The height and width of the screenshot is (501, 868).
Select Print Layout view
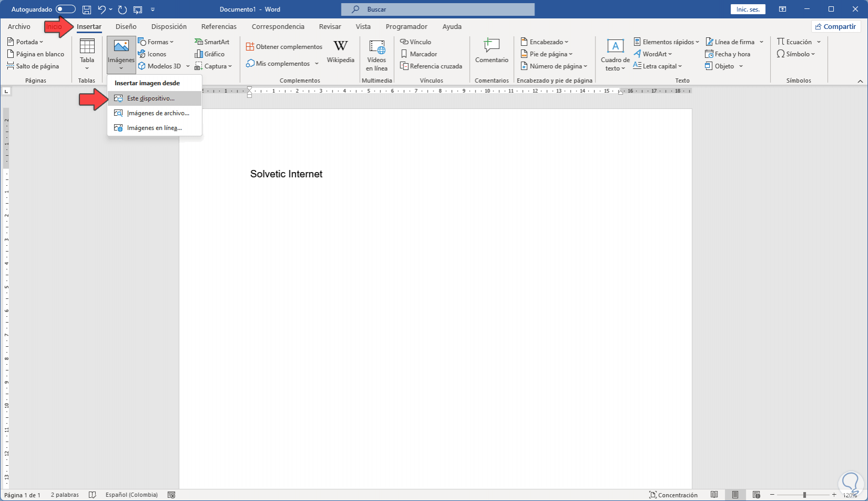tap(735, 495)
